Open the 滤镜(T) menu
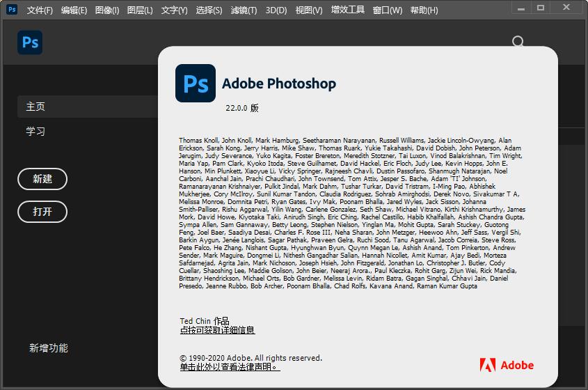The height and width of the screenshot is (390, 588). click(244, 10)
